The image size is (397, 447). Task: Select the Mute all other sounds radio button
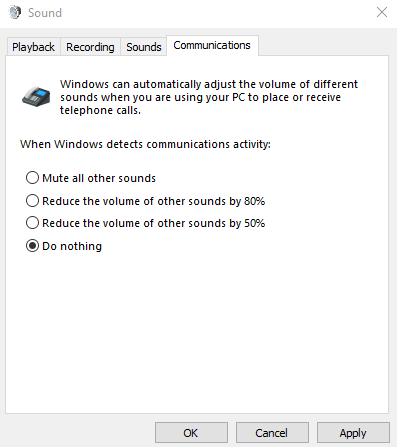tap(32, 178)
